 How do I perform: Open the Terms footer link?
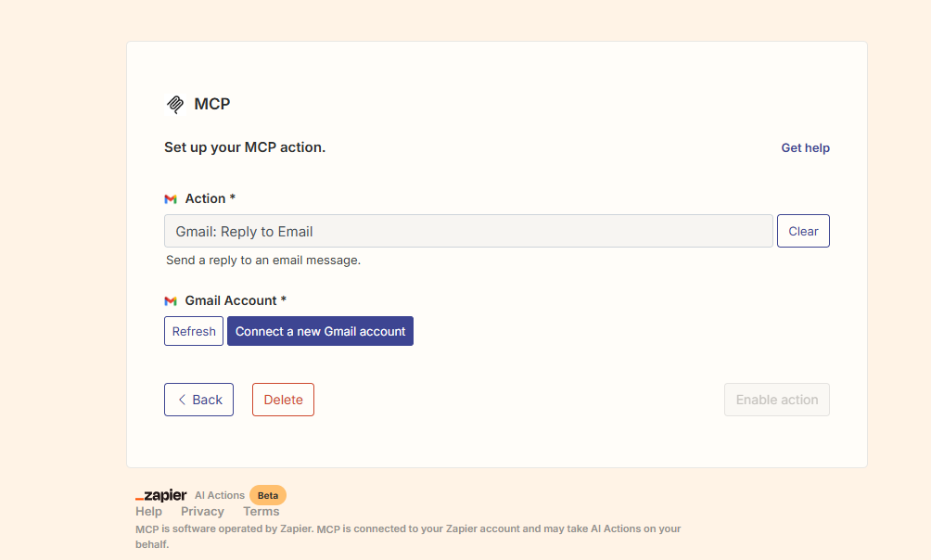point(261,511)
